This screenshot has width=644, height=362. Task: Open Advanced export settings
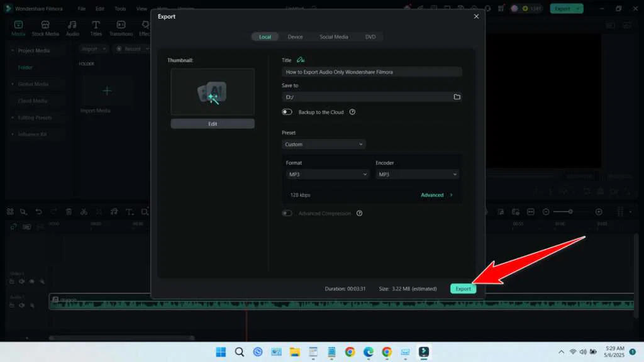coord(433,195)
